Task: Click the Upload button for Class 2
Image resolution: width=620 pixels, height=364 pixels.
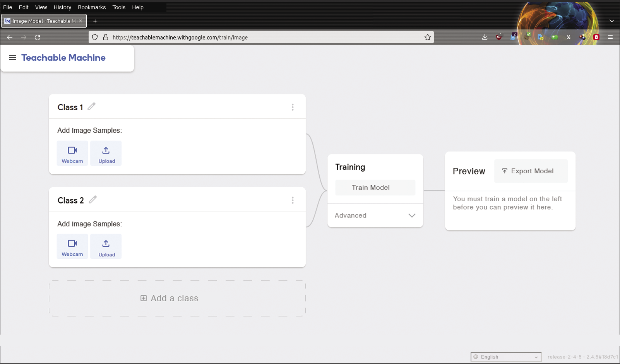Action: coord(106,246)
